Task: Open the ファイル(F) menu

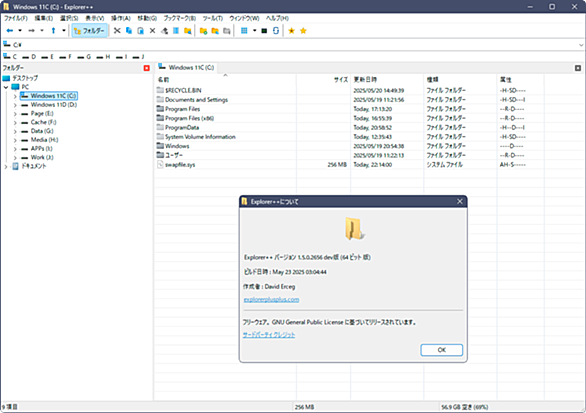Action: click(16, 18)
